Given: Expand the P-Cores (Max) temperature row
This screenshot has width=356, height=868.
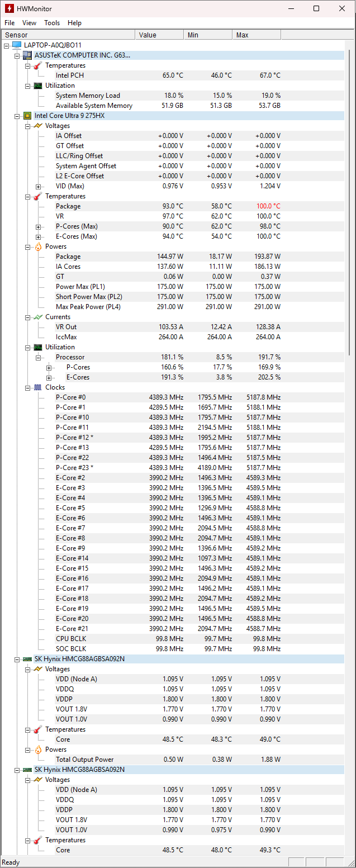Looking at the screenshot, I should click(38, 226).
